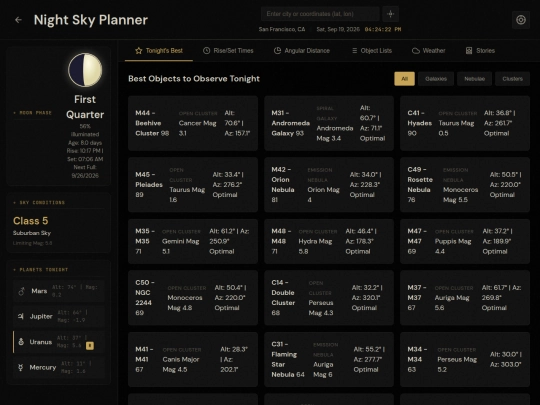The width and height of the screenshot is (540, 405).
Task: Select Mars in Planets Tonight
Action: click(59, 291)
